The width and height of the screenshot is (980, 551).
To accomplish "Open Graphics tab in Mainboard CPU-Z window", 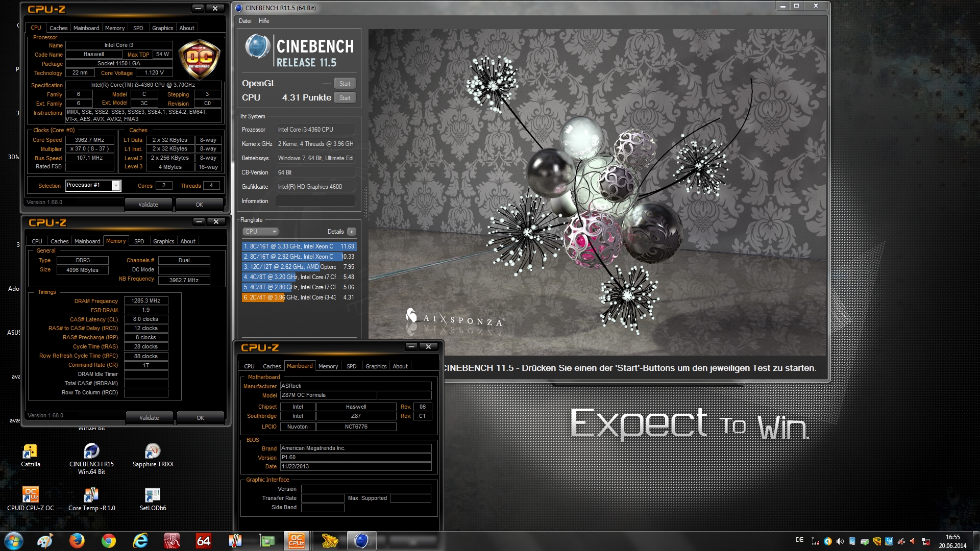I will click(376, 366).
